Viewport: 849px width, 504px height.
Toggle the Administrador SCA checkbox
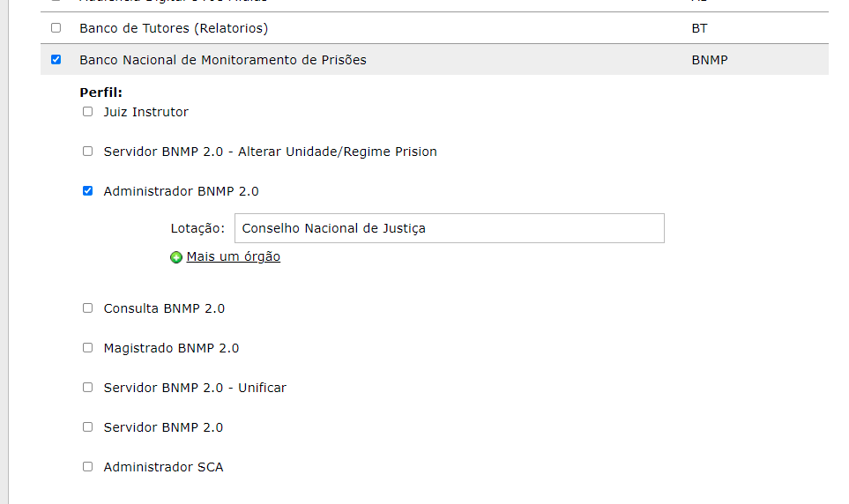click(87, 466)
